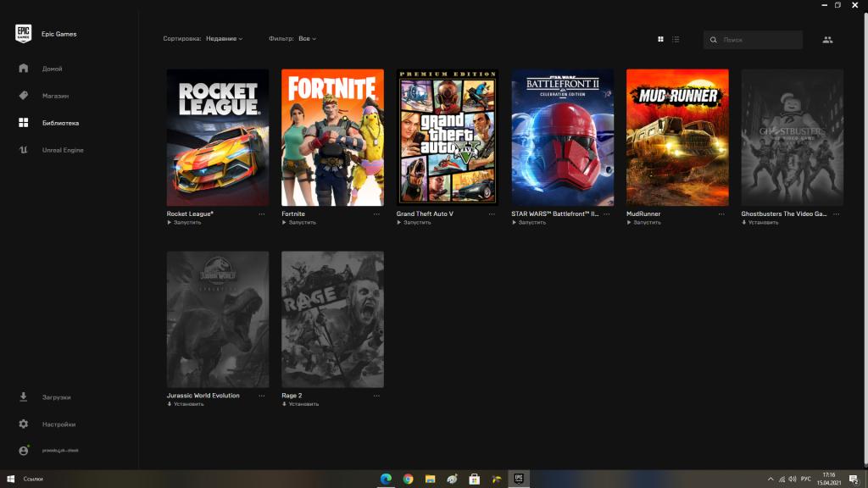Open the Fortnite cover thumbnail

tap(332, 137)
